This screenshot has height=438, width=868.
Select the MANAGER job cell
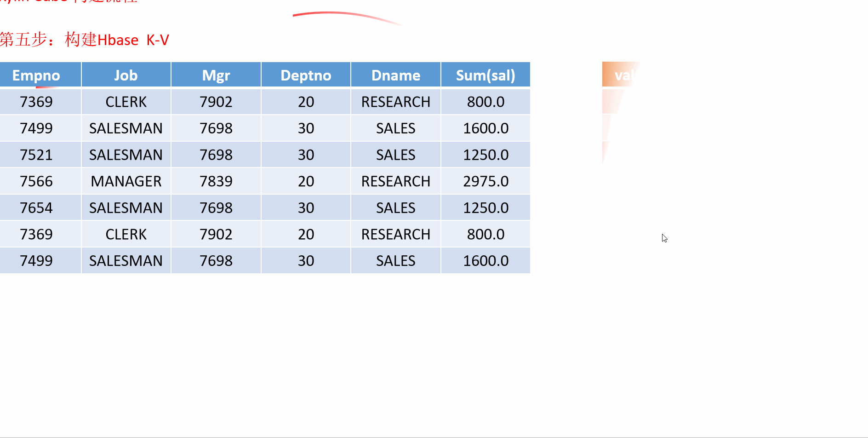pos(126,181)
